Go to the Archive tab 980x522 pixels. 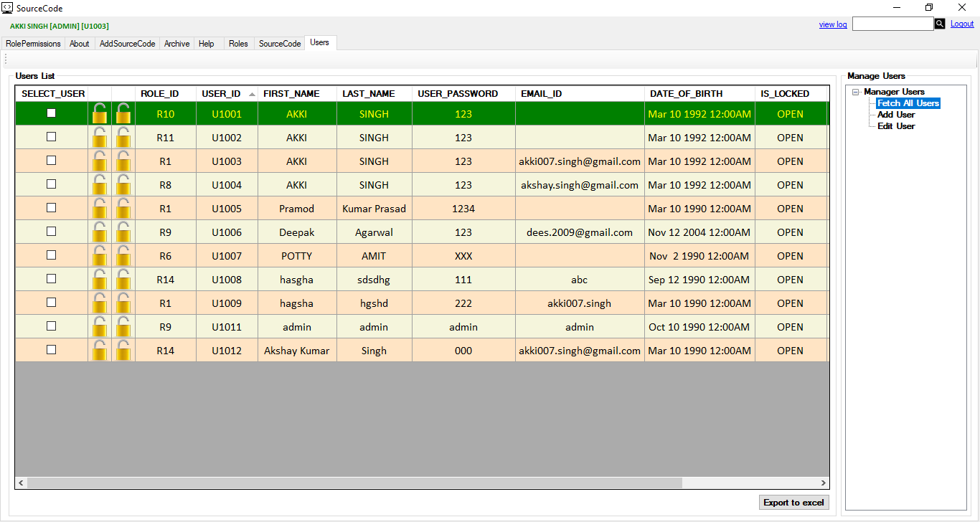177,44
